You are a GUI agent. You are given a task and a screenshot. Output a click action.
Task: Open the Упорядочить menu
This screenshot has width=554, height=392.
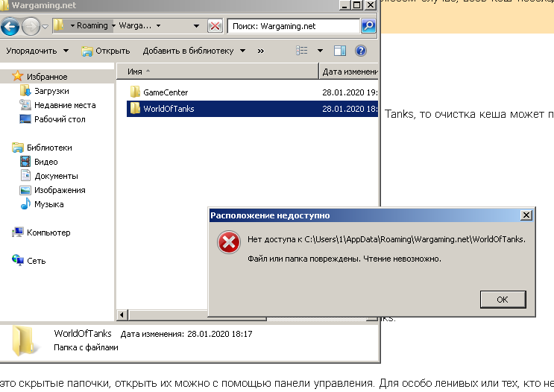pyautogui.click(x=37, y=51)
